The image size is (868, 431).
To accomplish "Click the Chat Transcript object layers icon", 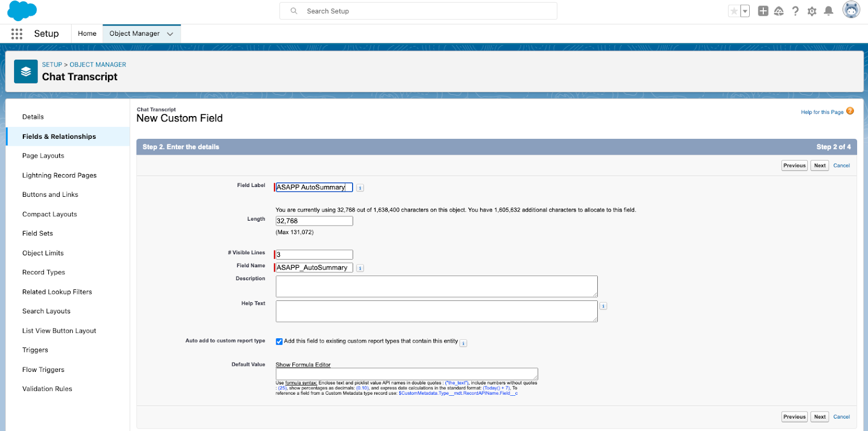I will pos(26,72).
